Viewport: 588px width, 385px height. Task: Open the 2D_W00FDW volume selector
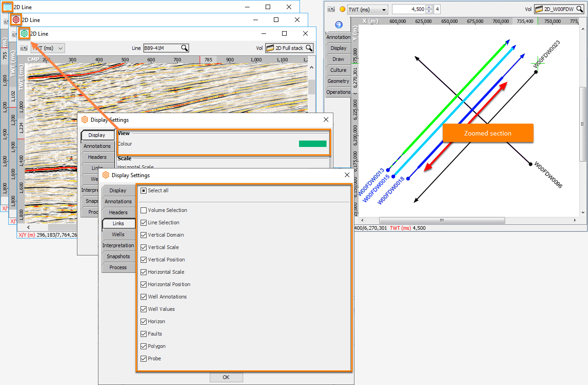coord(558,9)
